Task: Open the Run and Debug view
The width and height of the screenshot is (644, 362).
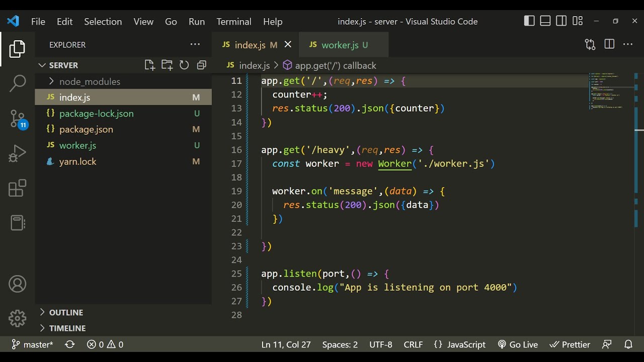Action: tap(18, 154)
